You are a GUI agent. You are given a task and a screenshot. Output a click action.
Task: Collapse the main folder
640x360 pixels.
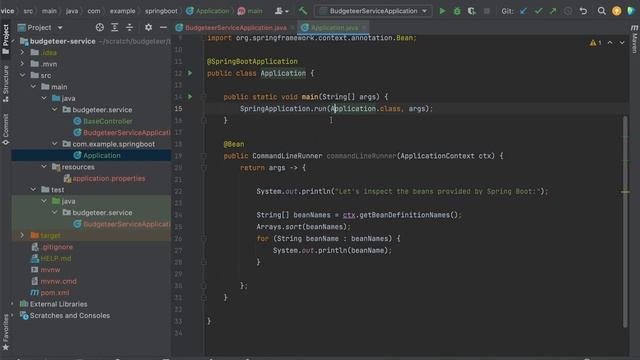pyautogui.click(x=33, y=87)
